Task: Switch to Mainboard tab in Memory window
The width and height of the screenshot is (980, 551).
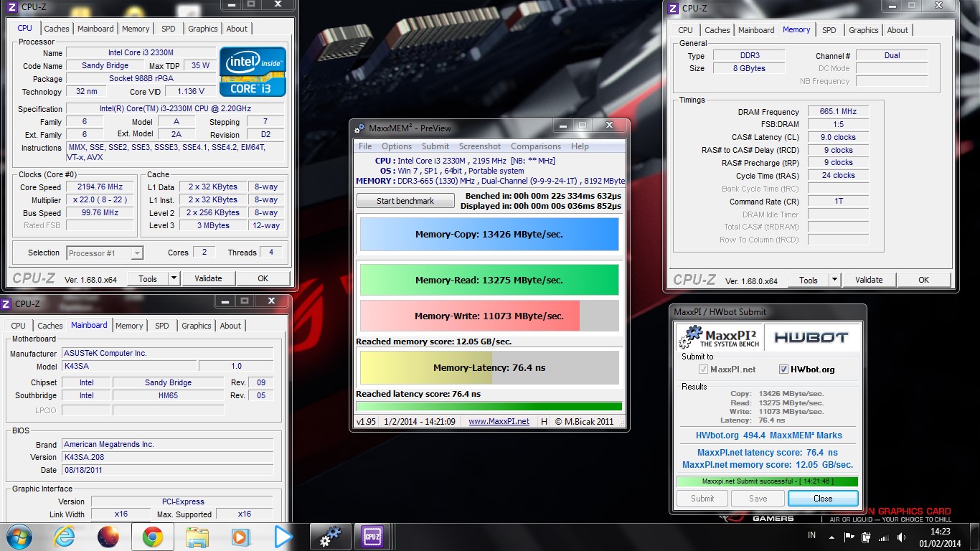Action: click(756, 30)
